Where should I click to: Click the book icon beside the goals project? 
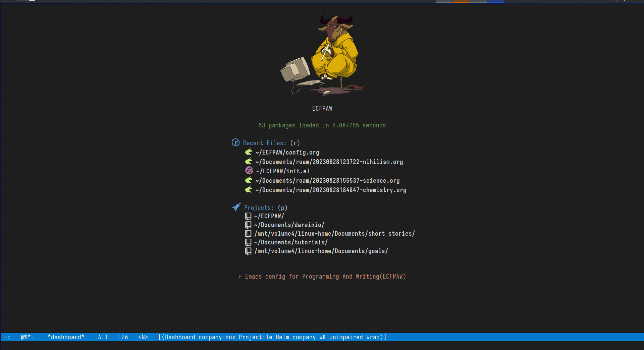click(x=248, y=251)
